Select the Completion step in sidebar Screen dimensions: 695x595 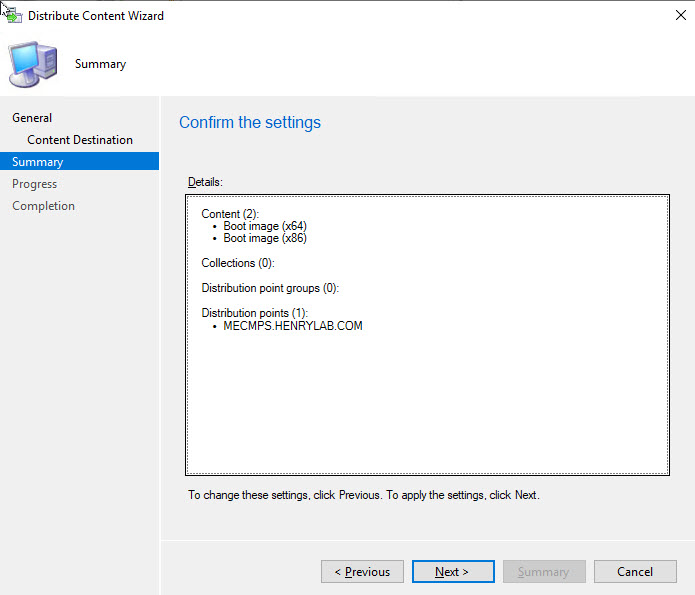(x=43, y=206)
